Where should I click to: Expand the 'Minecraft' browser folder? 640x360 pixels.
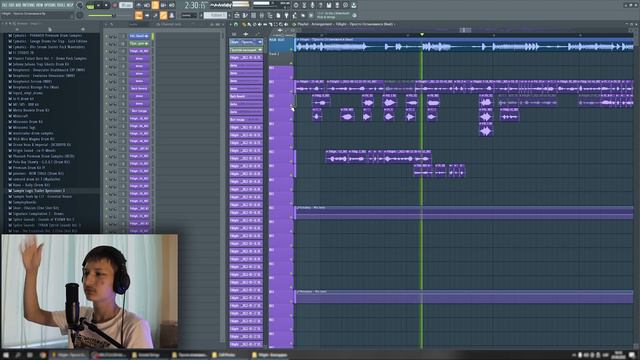coord(19,116)
